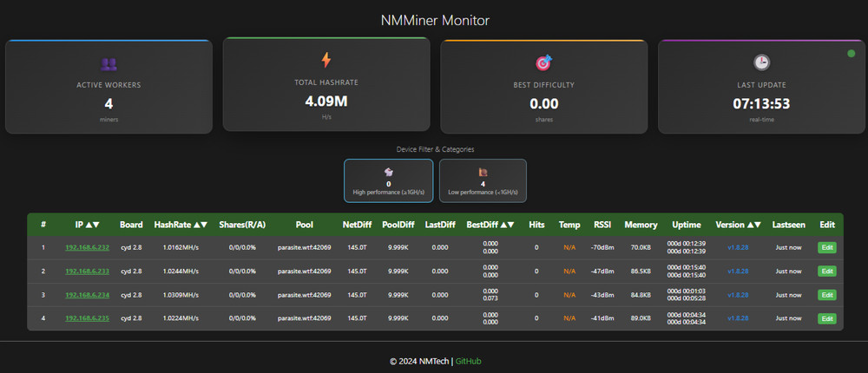Click the RSSI column header

[x=603, y=225]
